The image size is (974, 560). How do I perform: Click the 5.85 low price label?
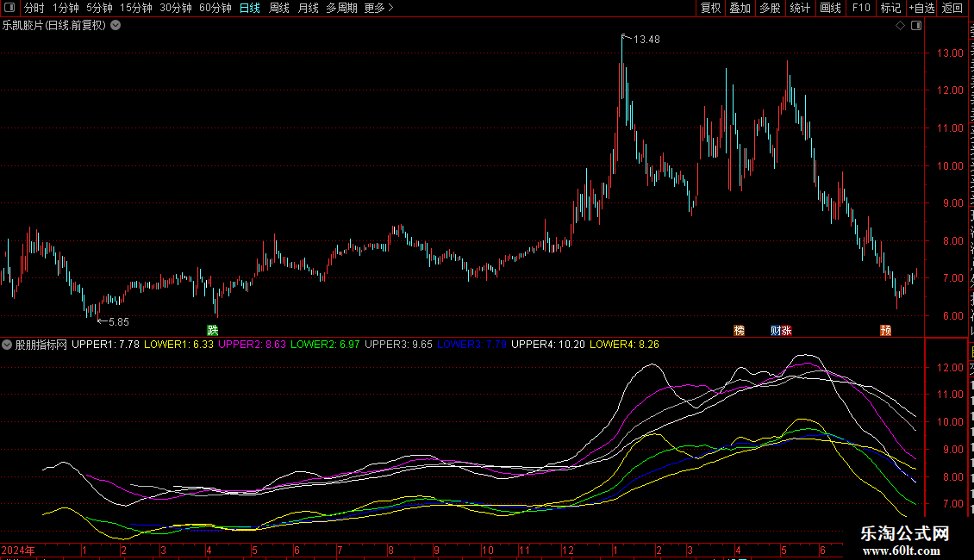[x=119, y=322]
